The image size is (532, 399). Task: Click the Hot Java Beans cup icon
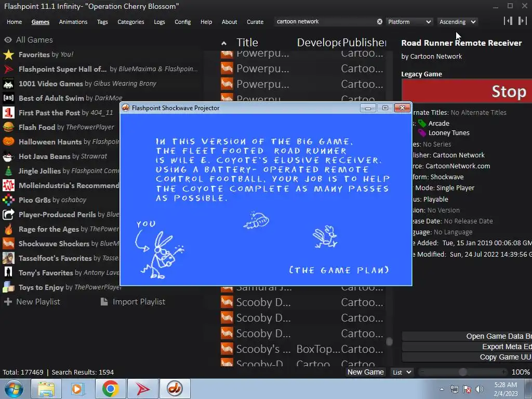click(8, 156)
